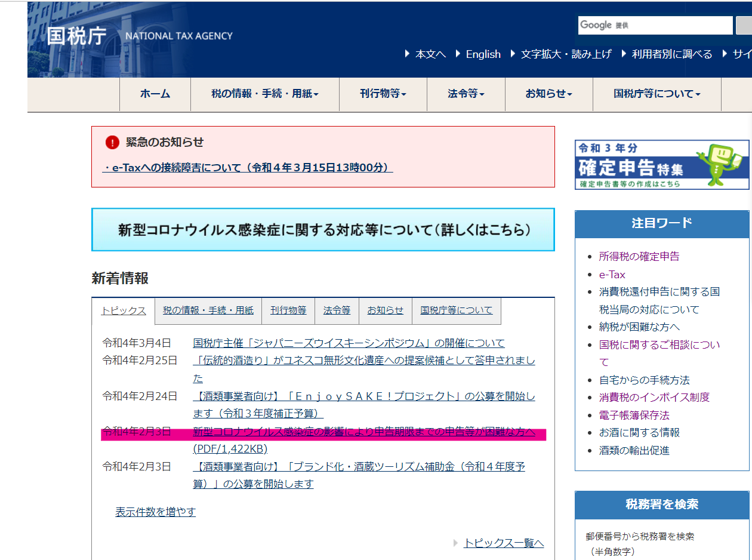
Task: Click the 新型コロナウイルス感染症 information banner
Action: tap(323, 230)
